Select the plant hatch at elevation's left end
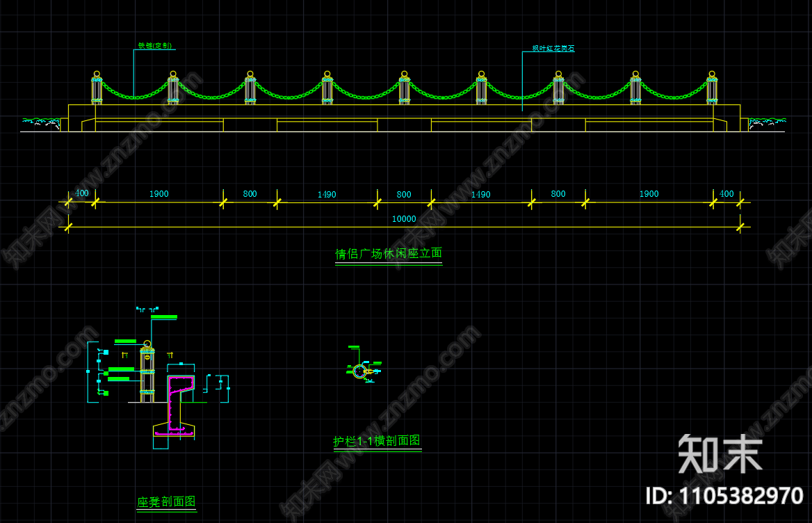Screen dimensions: 812x523 click(40, 122)
